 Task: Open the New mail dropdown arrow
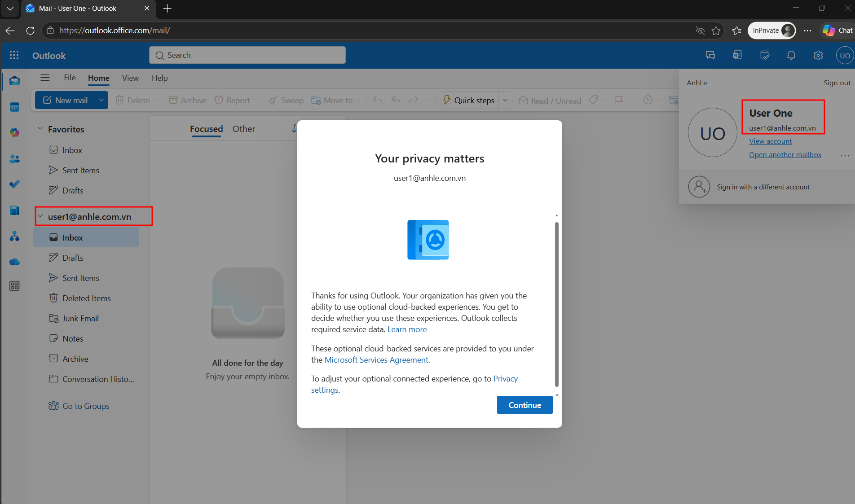point(101,100)
